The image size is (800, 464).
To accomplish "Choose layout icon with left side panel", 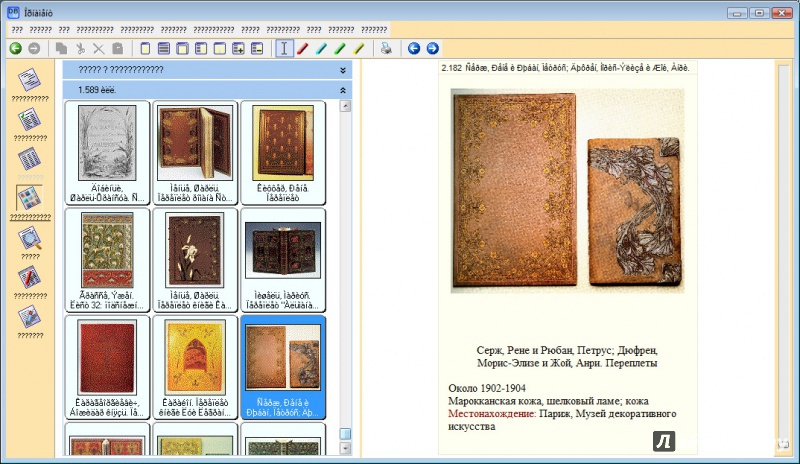I will [201, 48].
